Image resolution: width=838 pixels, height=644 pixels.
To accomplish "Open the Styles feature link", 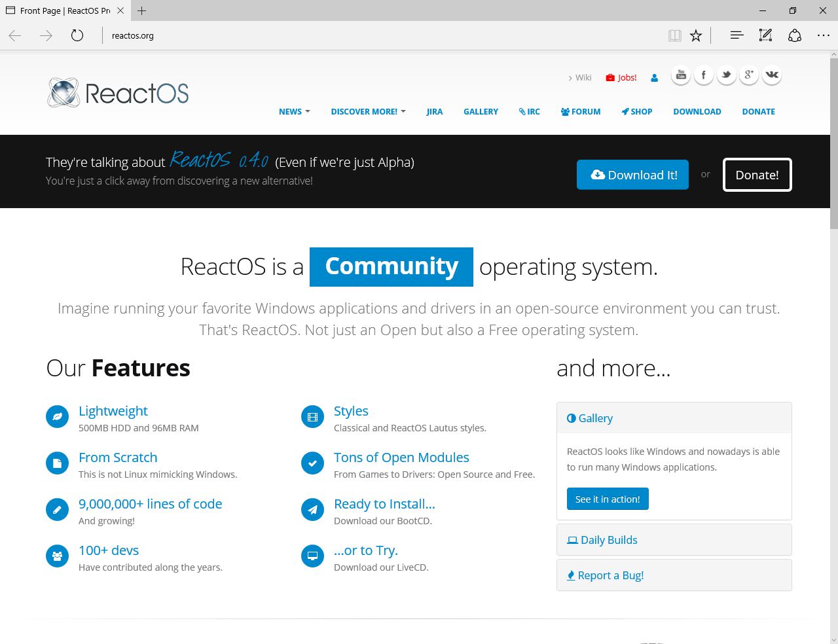I will click(351, 411).
